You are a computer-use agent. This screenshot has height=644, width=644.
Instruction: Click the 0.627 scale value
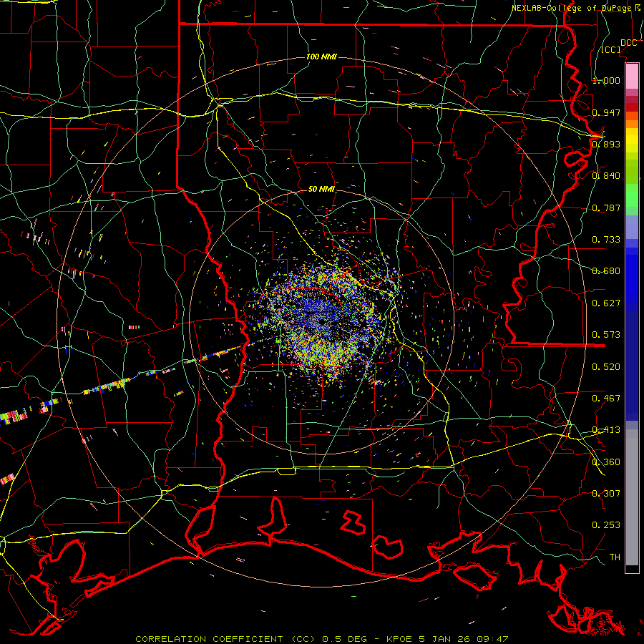click(606, 303)
